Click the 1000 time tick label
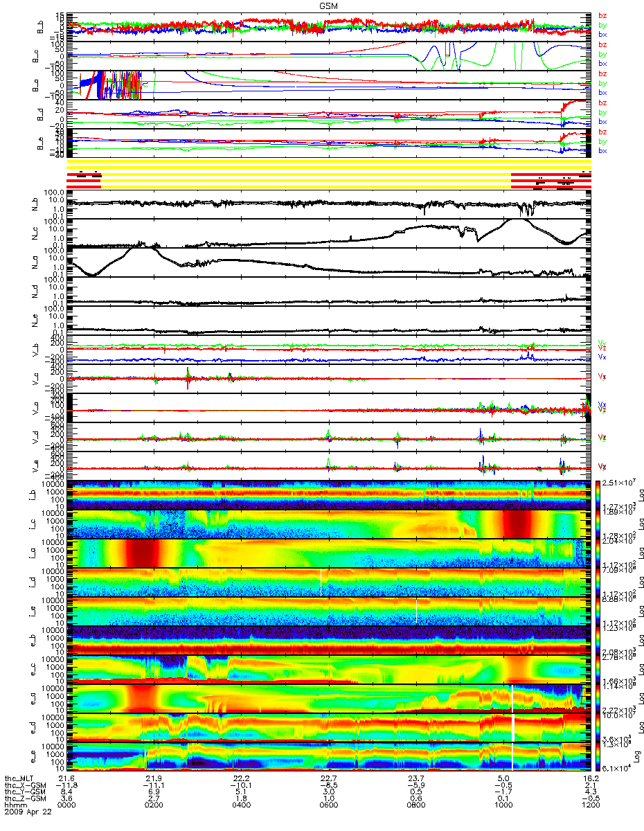644x831 pixels. coord(503,807)
